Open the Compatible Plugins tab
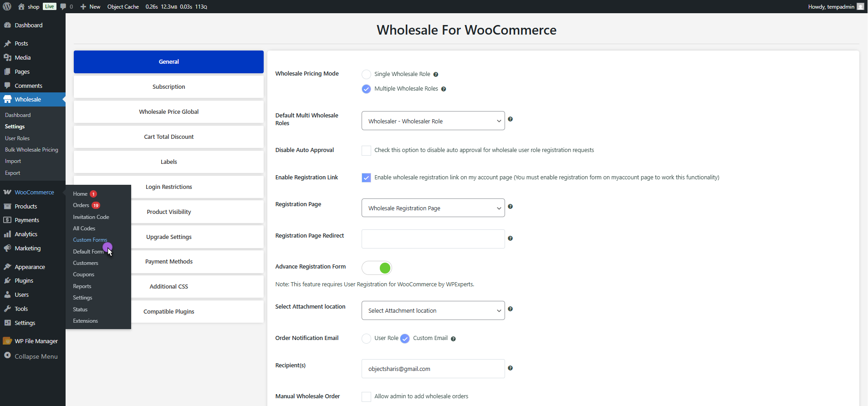This screenshot has width=868, height=406. [x=168, y=311]
